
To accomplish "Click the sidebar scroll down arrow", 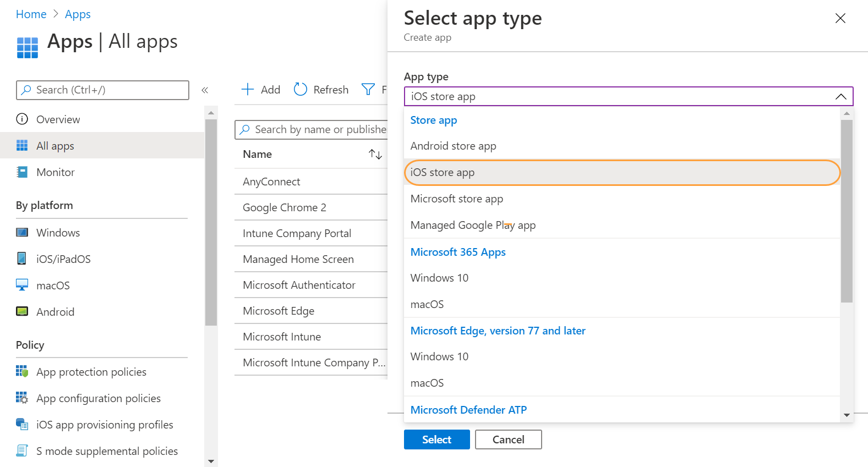I will (x=211, y=461).
